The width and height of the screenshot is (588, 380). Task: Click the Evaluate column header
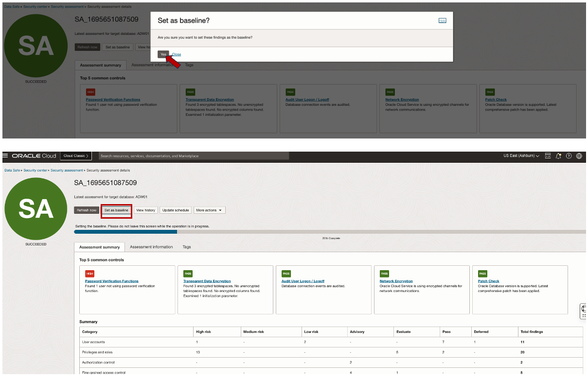(x=404, y=332)
